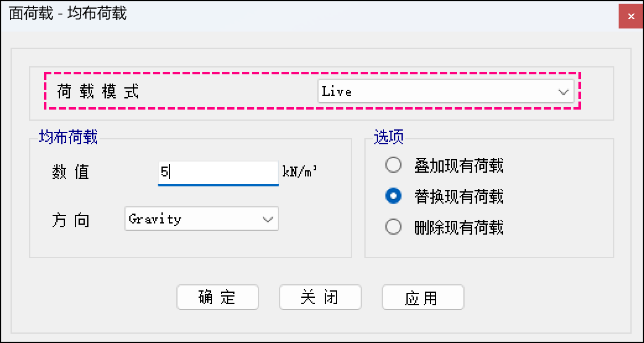The width and height of the screenshot is (644, 343).
Task: Close the 面荷载 dialog with the X
Action: coord(630,16)
